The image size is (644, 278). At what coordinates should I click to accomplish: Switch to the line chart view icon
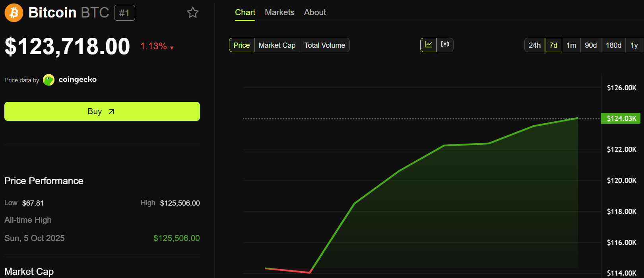[x=429, y=45]
